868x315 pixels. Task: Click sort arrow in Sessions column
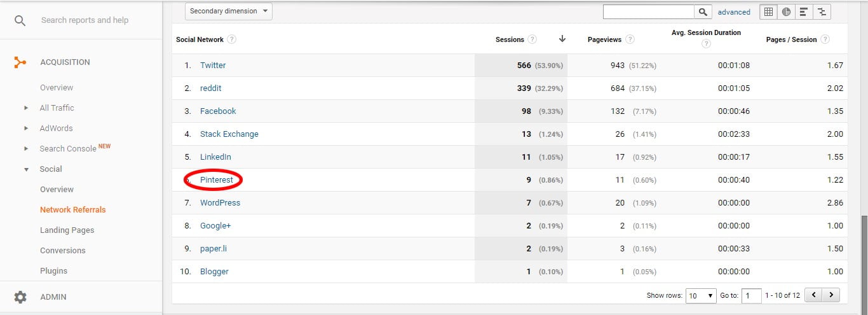(562, 39)
